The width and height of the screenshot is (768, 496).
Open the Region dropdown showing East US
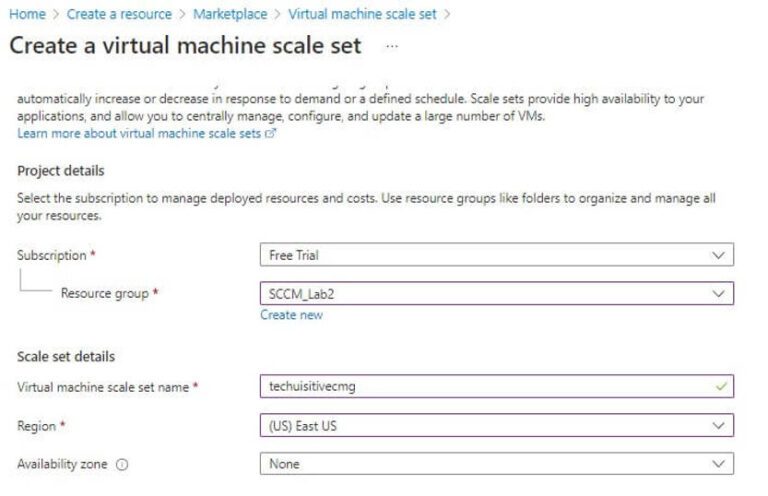pyautogui.click(x=496, y=425)
